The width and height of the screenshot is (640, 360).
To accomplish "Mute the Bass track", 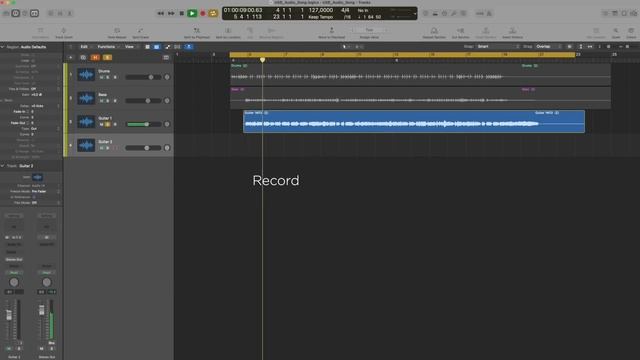I will (x=102, y=101).
